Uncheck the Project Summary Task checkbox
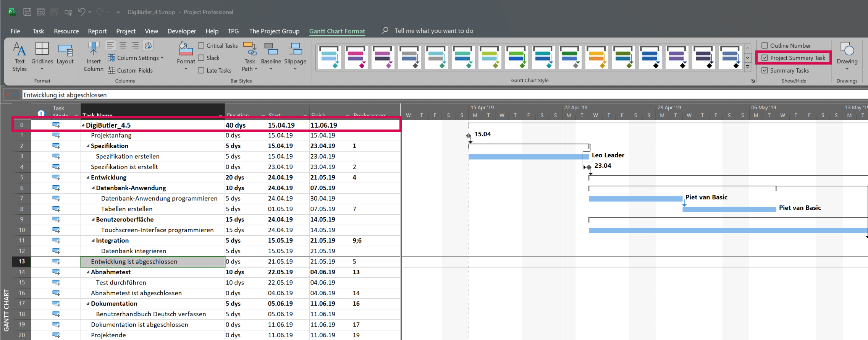 click(x=765, y=58)
